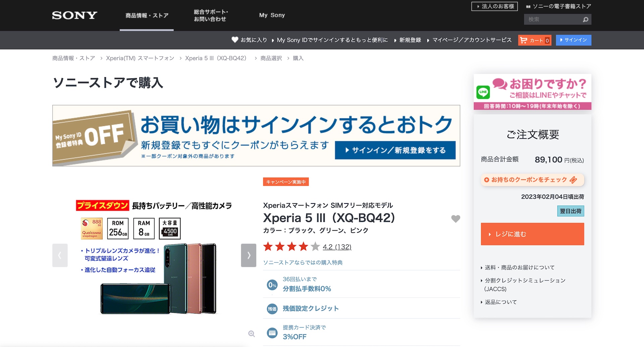Click the 購入 breadcrumb item

pos(298,58)
